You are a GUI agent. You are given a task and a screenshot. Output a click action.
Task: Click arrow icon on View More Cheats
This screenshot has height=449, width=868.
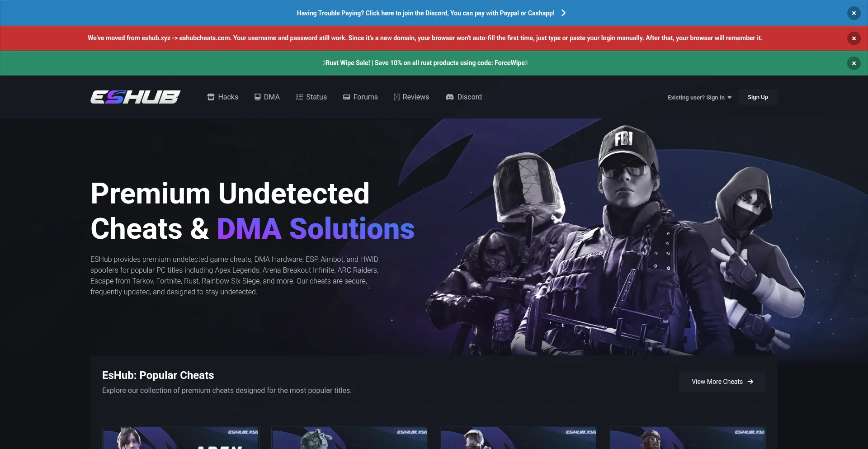(x=750, y=382)
